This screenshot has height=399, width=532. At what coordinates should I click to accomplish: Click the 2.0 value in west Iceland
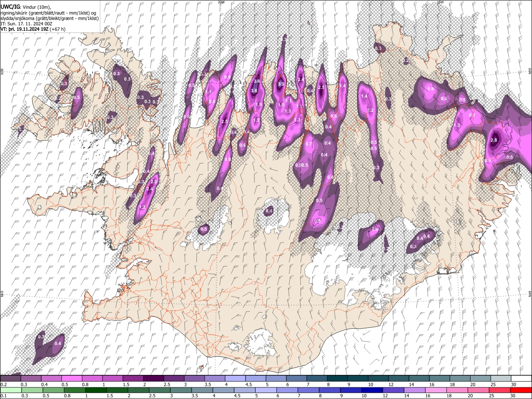(153, 182)
